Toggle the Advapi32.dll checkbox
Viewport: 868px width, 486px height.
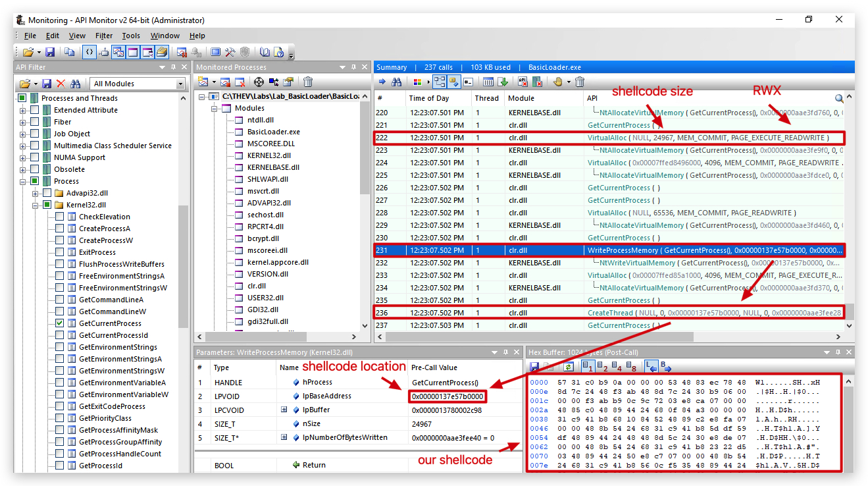click(x=47, y=193)
